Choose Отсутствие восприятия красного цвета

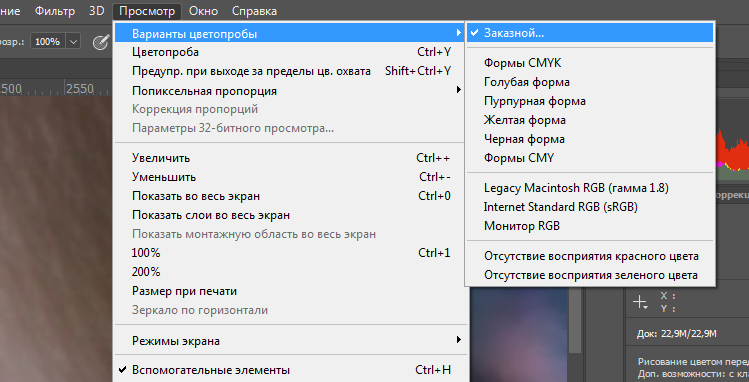590,256
